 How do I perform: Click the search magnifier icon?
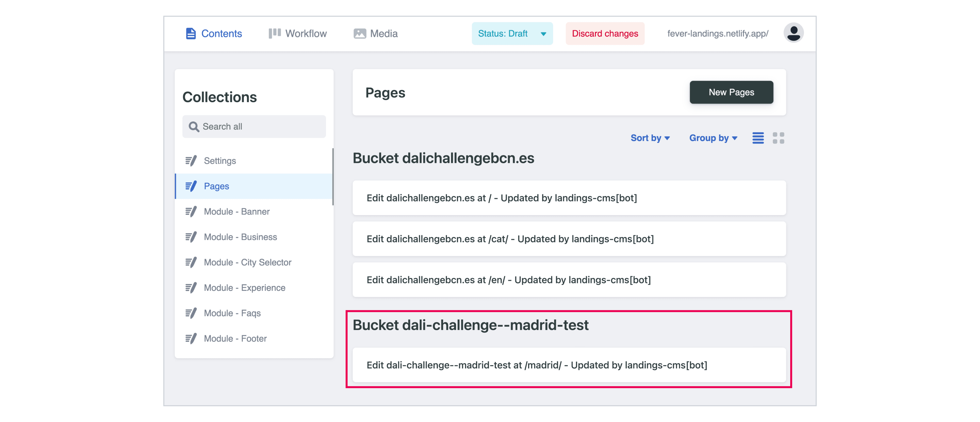tap(194, 127)
